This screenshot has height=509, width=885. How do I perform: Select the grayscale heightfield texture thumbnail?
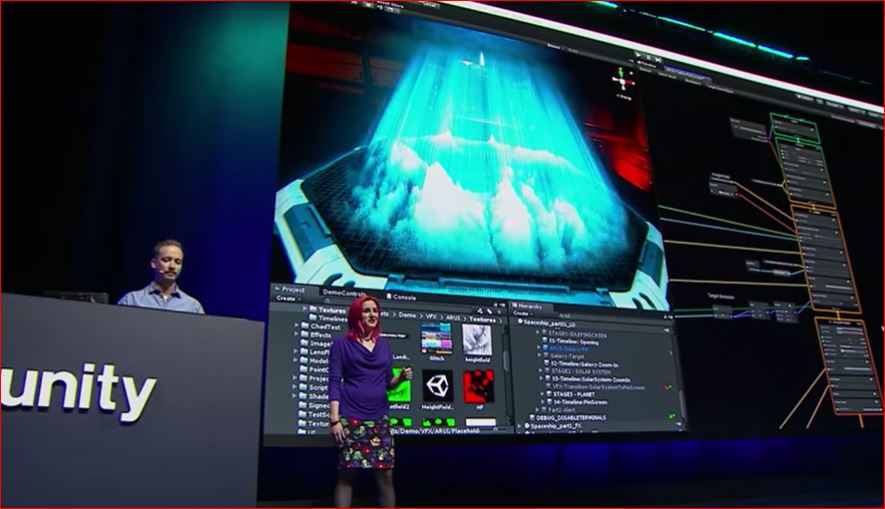(x=477, y=340)
